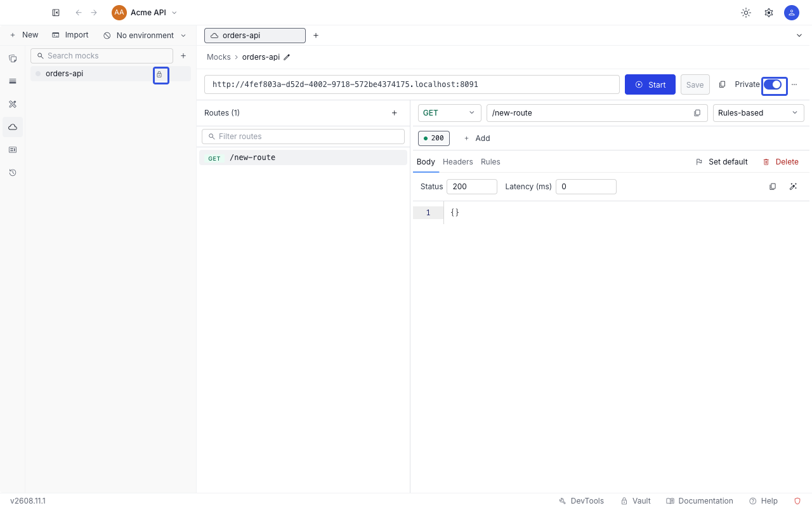Collapse the sidebar panel icon
The image size is (812, 508).
click(x=56, y=13)
